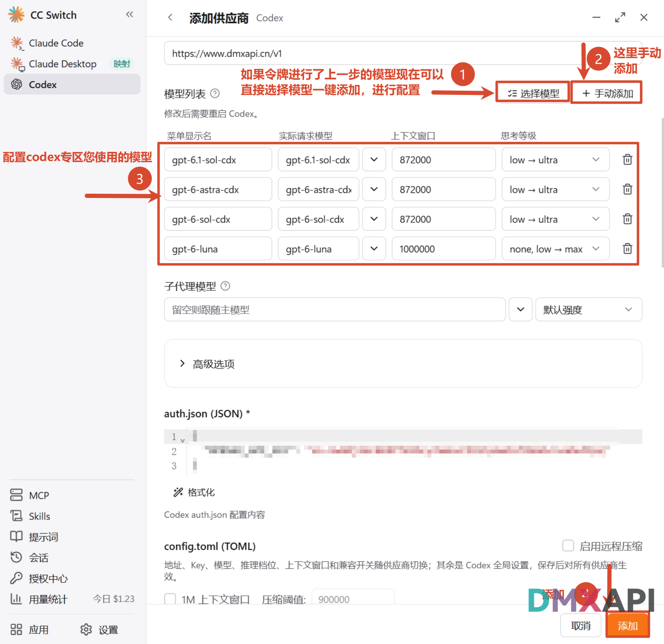Expand the dialog to fullscreen
The image size is (664, 644).
[x=620, y=17]
